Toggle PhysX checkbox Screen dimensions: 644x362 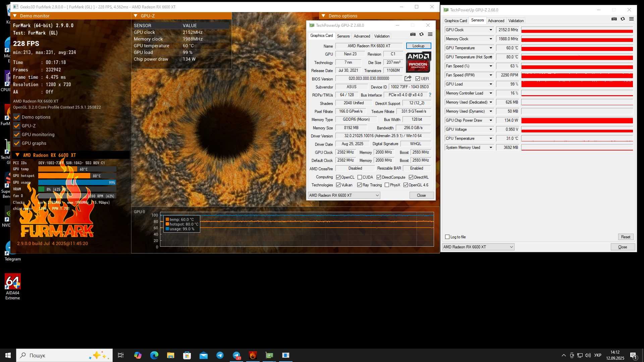pos(387,185)
